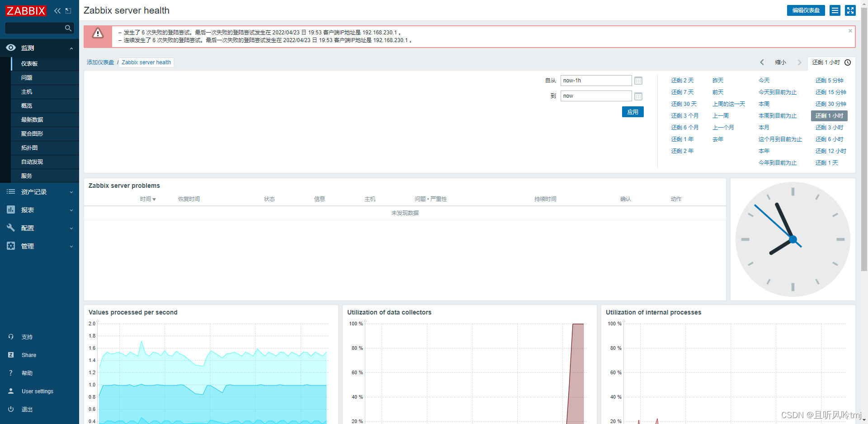Click the hide sidebar icon beside chevrons
The width and height of the screenshot is (868, 424).
pyautogui.click(x=68, y=10)
